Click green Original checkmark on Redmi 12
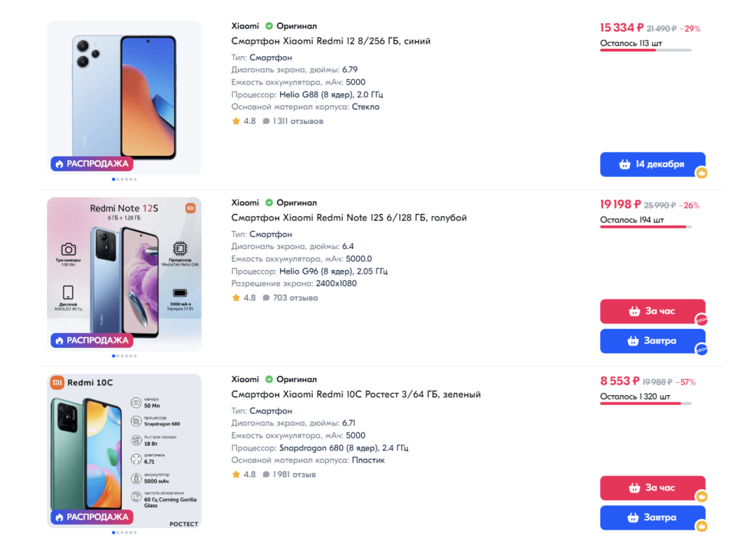 pyautogui.click(x=269, y=27)
